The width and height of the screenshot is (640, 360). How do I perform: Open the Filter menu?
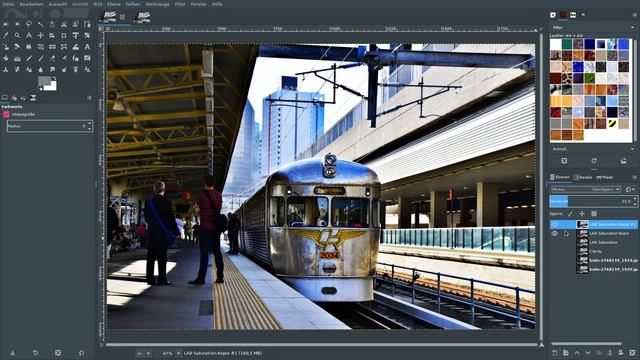180,4
